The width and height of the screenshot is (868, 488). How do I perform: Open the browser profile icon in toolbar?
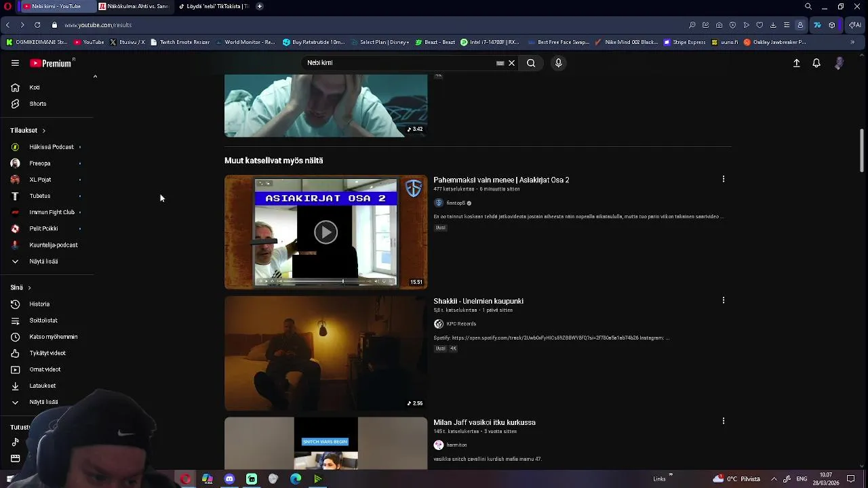[x=800, y=25]
